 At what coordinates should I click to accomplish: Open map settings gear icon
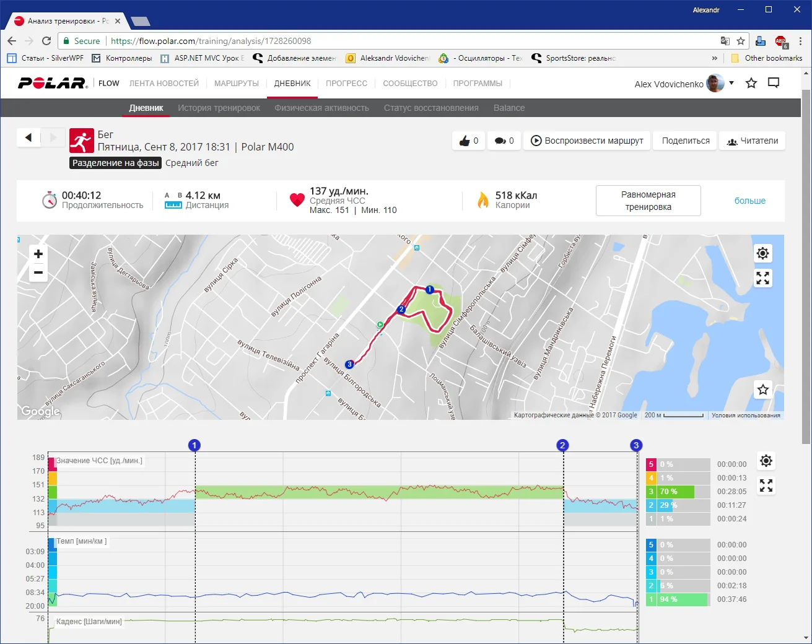(762, 253)
